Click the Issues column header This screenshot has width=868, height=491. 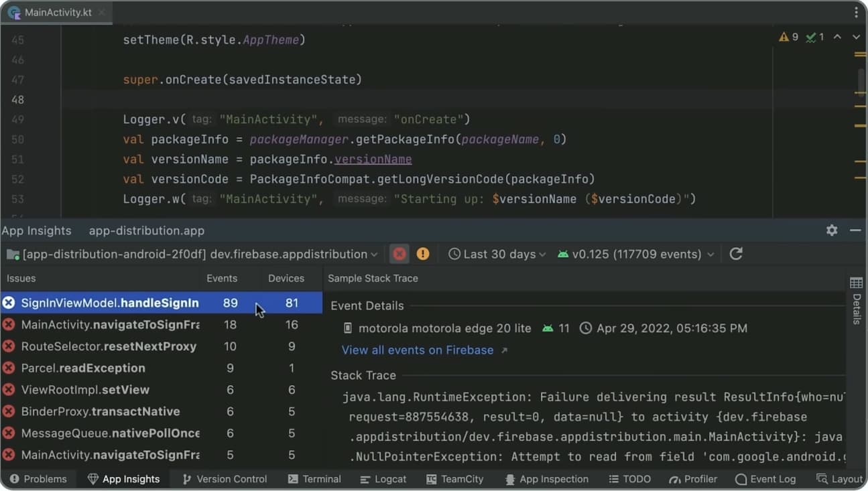click(21, 278)
